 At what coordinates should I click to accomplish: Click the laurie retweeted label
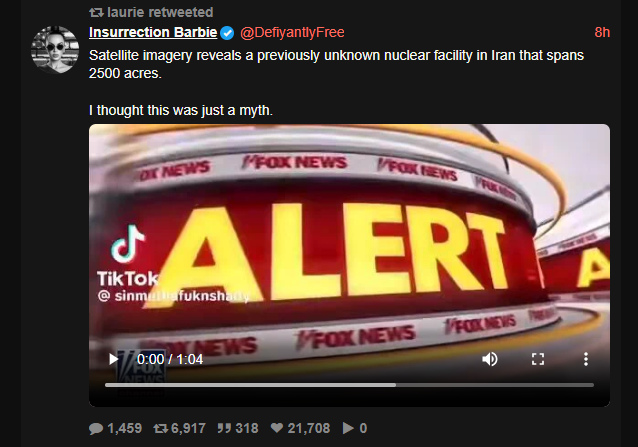click(x=160, y=12)
